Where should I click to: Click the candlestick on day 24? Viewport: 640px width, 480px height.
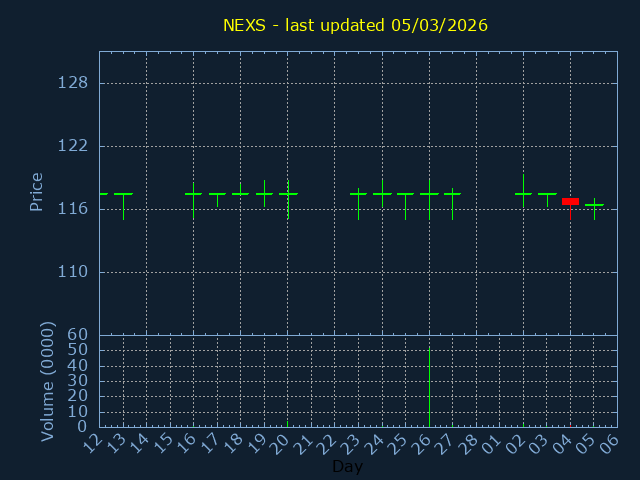pos(382,194)
